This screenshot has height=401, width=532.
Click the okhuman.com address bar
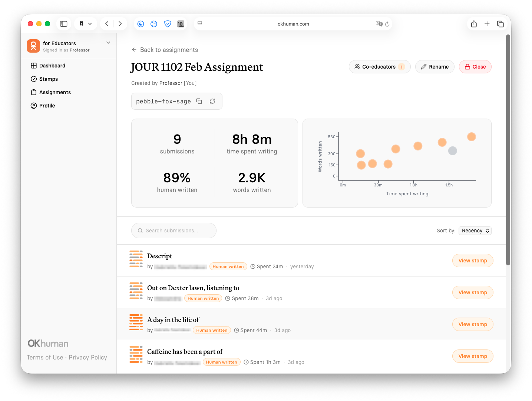tap(293, 24)
